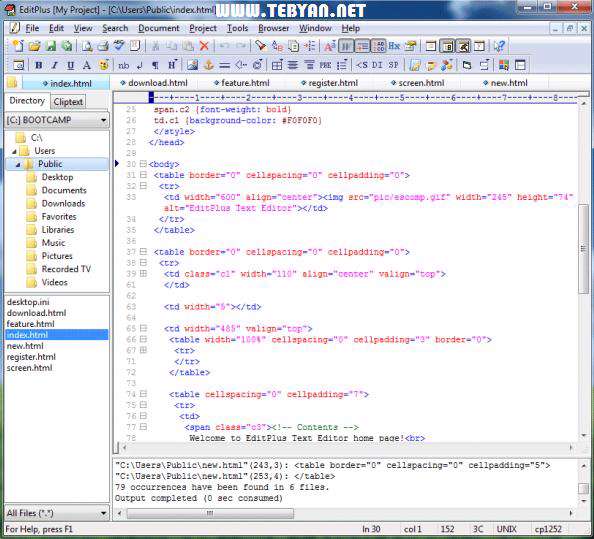Insert table grid icon
This screenshot has height=539, width=594.
[277, 65]
